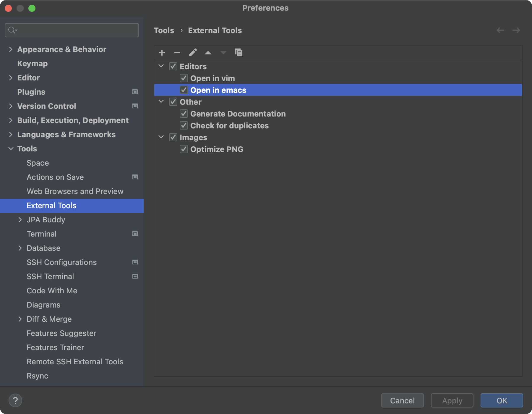532x414 pixels.
Task: Edit the selected tool with pencil icon
Action: point(193,53)
